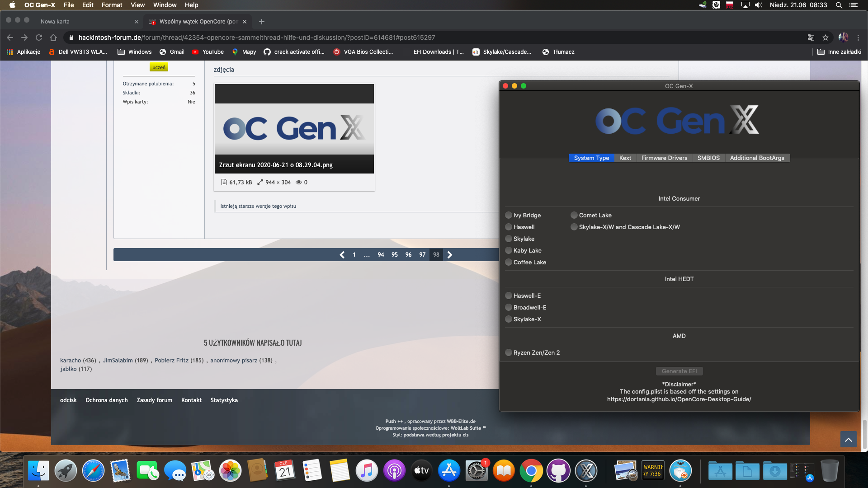Viewport: 868px width, 488px height.
Task: Go to previous forum page arrow
Action: (x=342, y=255)
